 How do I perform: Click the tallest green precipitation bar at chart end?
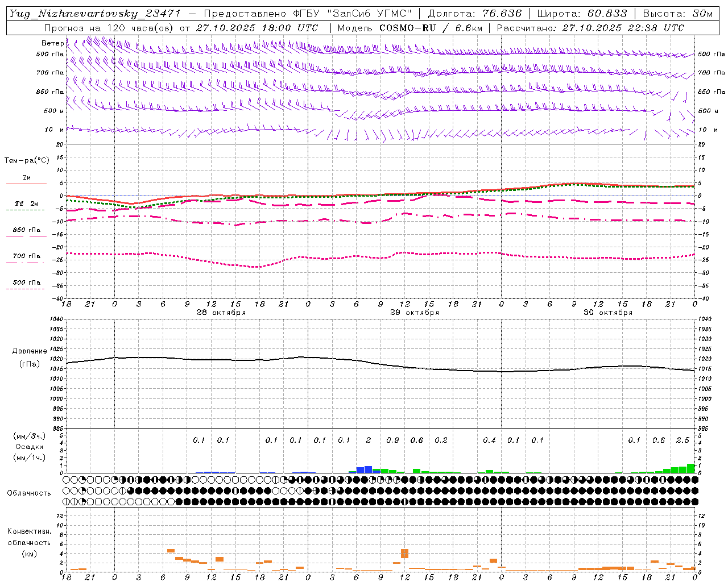pos(691,468)
